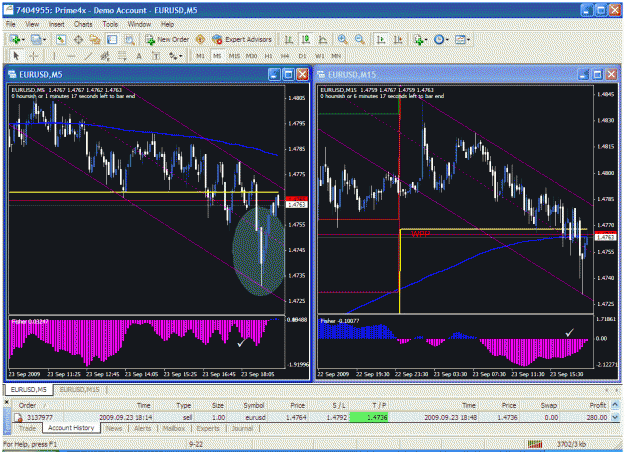Open the News terminal tab
Image resolution: width=625 pixels, height=452 pixels.
coord(114,428)
